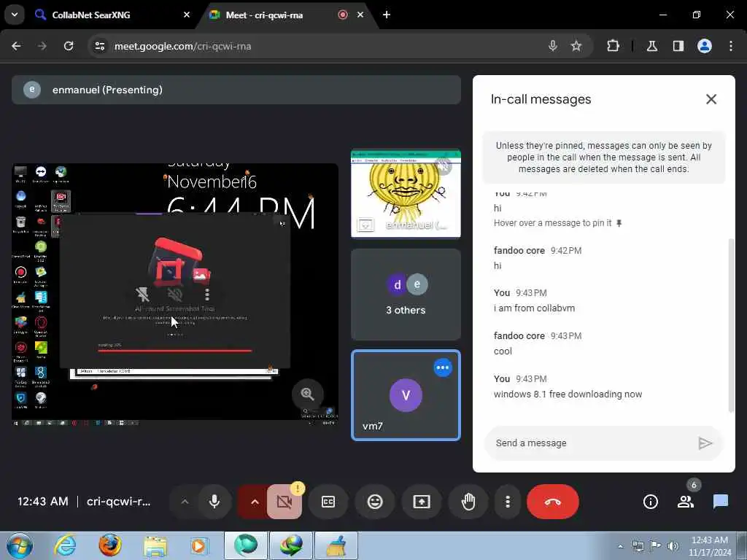This screenshot has height=560, width=747.
Task: Open the 3 others participants tile
Action: pyautogui.click(x=406, y=295)
